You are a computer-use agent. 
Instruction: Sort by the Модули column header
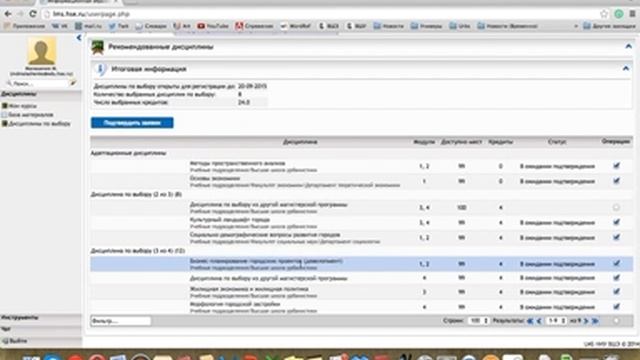pos(424,142)
